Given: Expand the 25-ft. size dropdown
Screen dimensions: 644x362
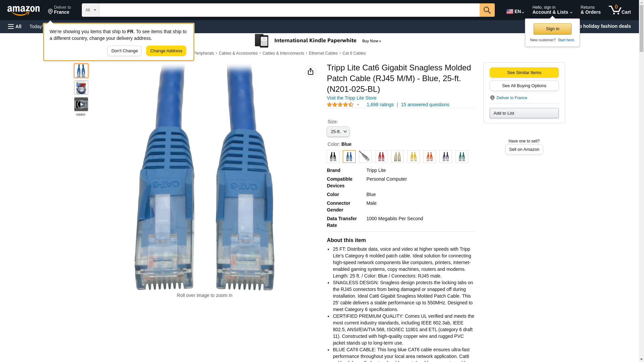Looking at the screenshot, I should point(338,132).
